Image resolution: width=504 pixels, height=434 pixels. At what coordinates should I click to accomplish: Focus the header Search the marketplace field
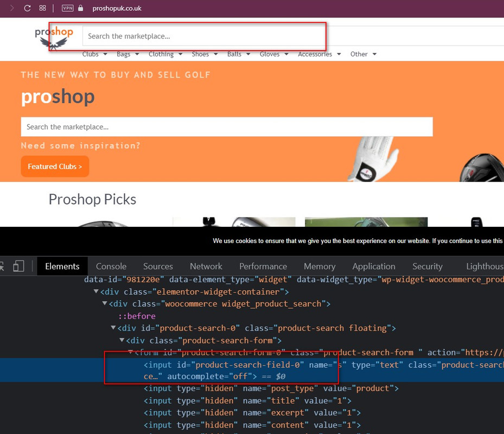tap(293, 36)
